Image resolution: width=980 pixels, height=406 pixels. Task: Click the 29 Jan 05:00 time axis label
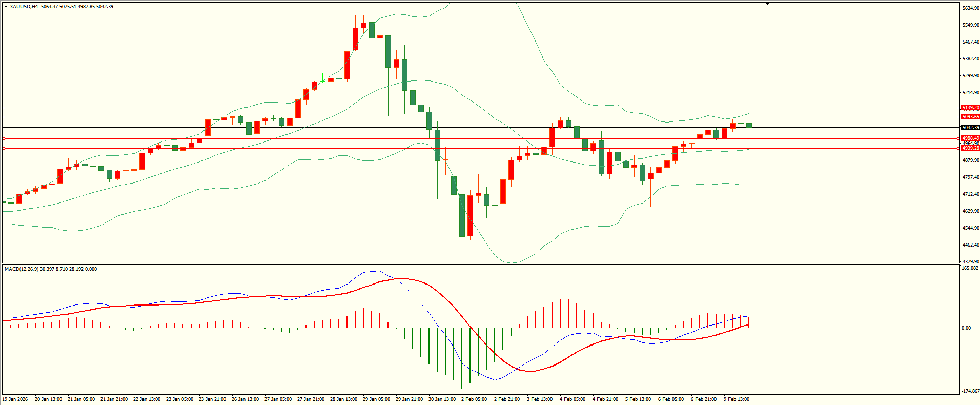376,399
